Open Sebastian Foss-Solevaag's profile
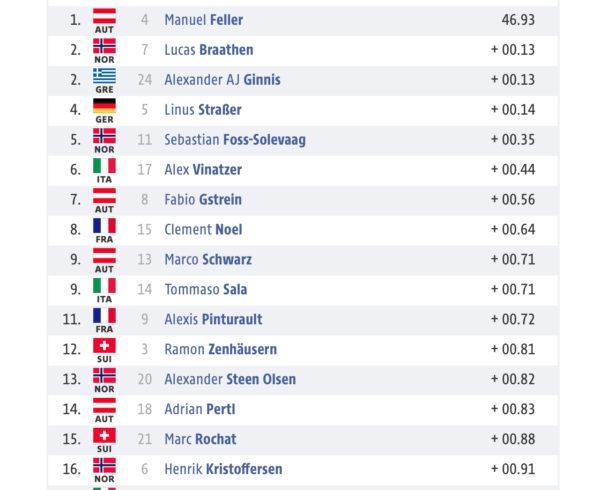This screenshot has width=615, height=490. coord(235,140)
